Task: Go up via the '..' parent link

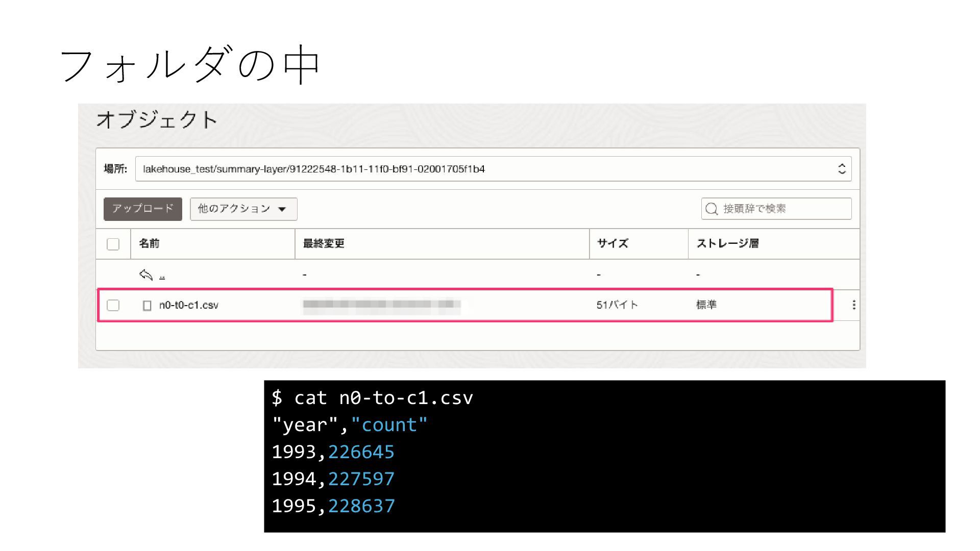Action: click(162, 276)
